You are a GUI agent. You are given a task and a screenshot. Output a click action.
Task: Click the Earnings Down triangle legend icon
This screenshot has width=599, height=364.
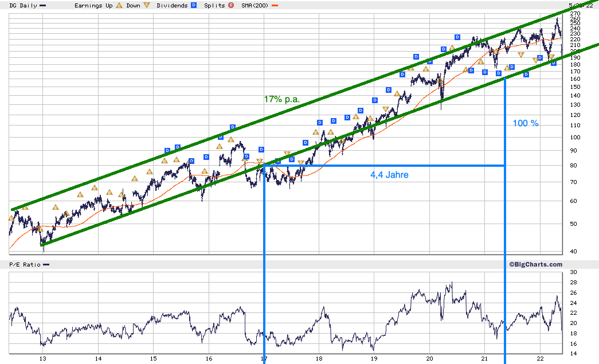pos(147,5)
